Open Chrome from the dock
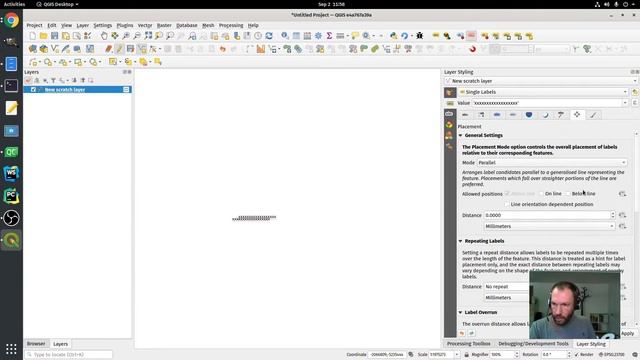This screenshot has height=360, width=640. click(x=11, y=20)
